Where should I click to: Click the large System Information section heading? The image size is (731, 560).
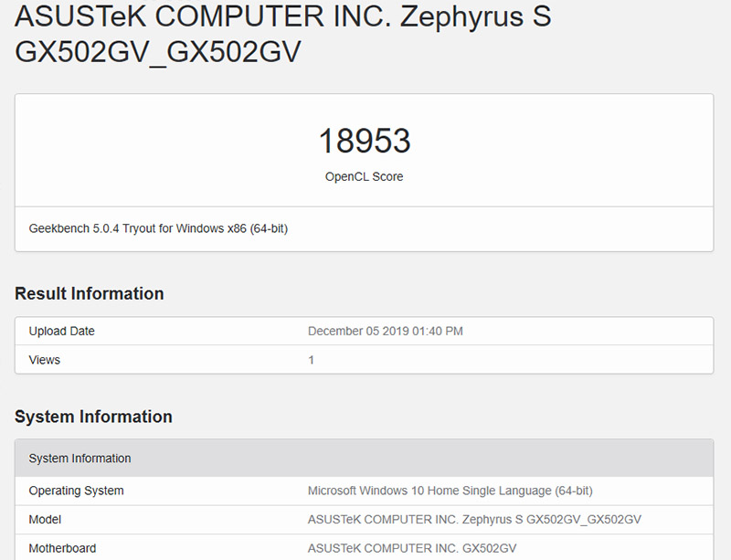[93, 417]
